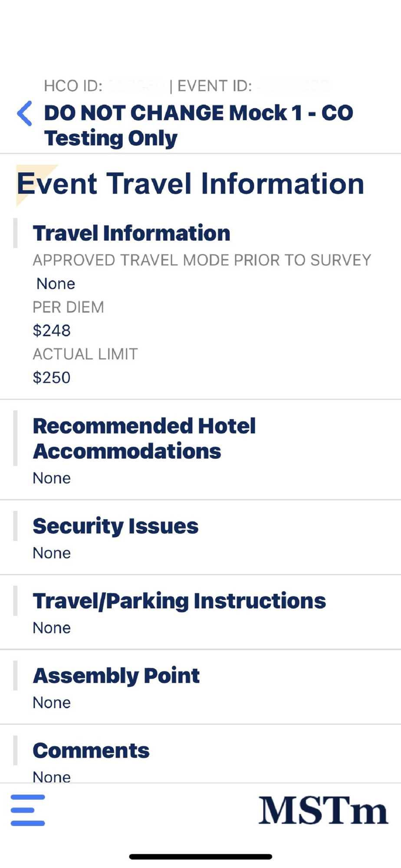Tap the Travel/Parking Instructions header

pyautogui.click(x=179, y=601)
